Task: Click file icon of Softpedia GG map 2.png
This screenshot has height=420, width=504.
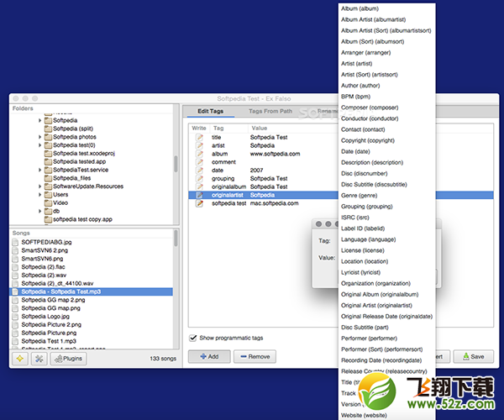Action: (x=15, y=300)
